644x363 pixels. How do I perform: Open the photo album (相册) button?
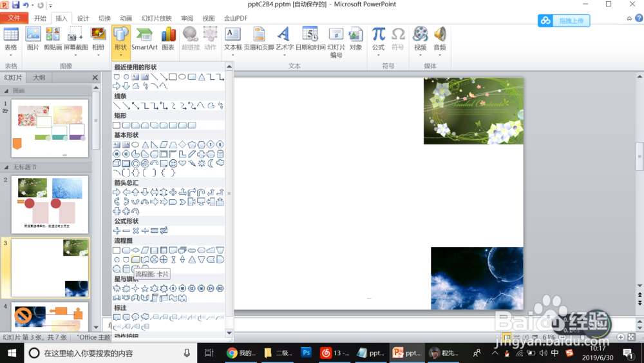98,41
